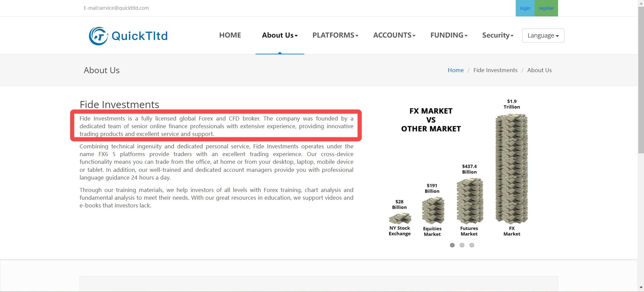Select the third carousel indicator dot

[x=472, y=245]
